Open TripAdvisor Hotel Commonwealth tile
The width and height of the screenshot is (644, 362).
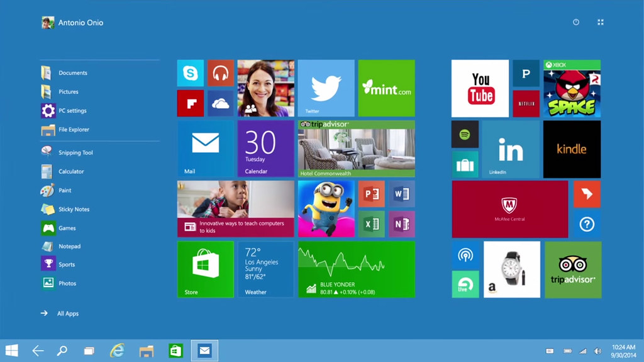[357, 149]
